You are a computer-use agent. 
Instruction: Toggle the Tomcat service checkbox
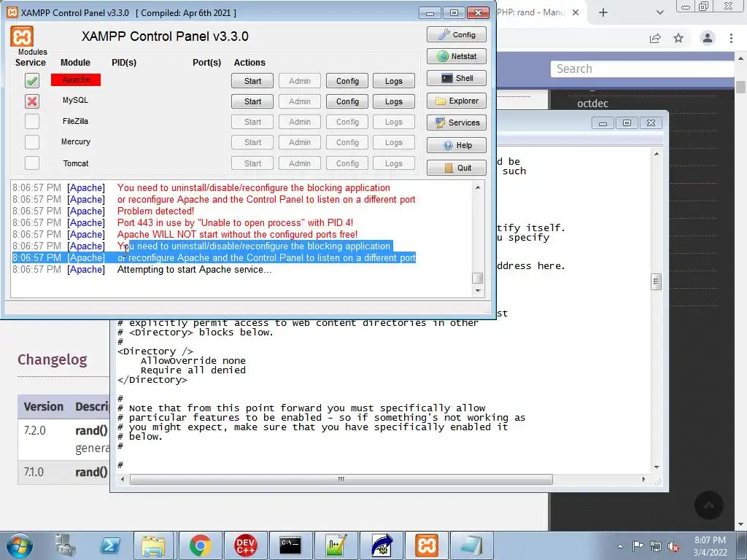pyautogui.click(x=32, y=163)
